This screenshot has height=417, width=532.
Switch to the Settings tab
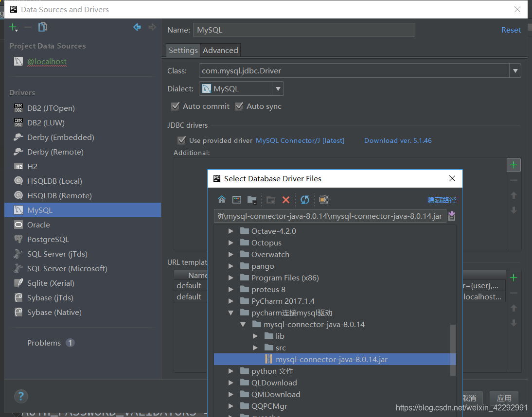point(183,50)
